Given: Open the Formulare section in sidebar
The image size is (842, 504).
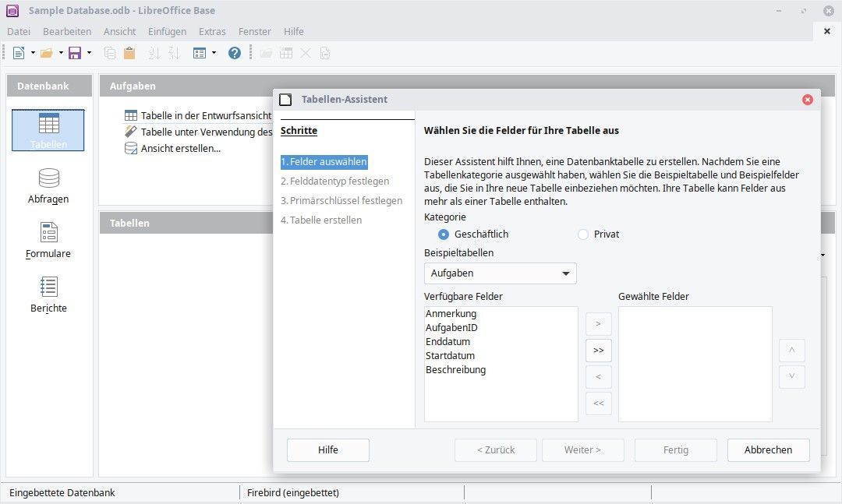Looking at the screenshot, I should [x=49, y=241].
